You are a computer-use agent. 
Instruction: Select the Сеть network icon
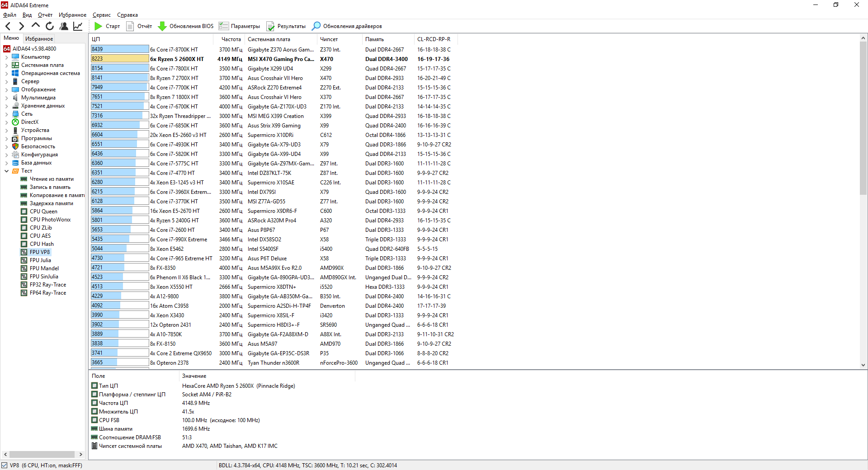(15, 114)
